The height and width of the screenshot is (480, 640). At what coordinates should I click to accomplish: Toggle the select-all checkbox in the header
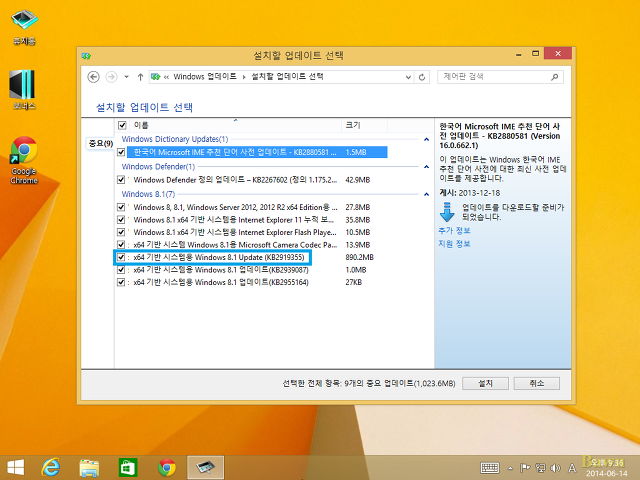click(122, 125)
